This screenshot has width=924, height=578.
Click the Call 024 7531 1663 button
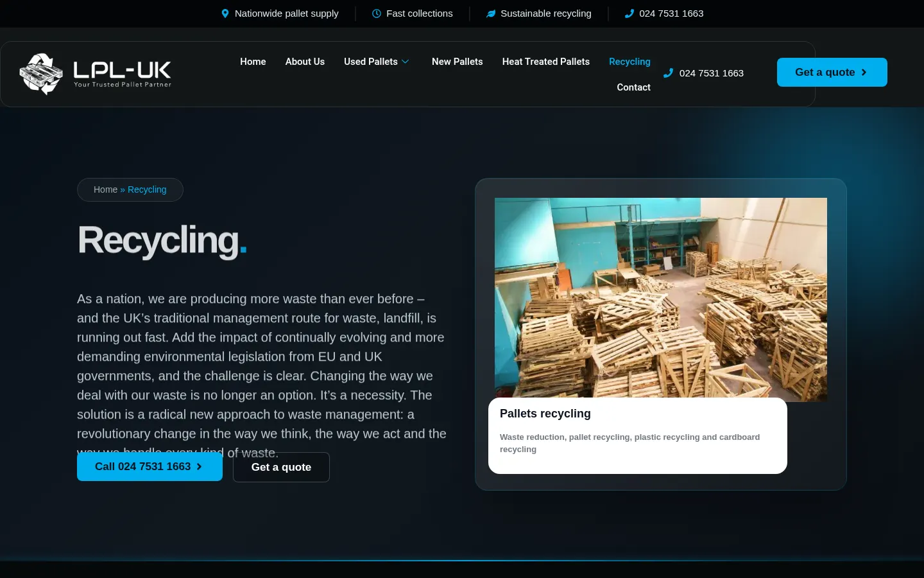[150, 467]
